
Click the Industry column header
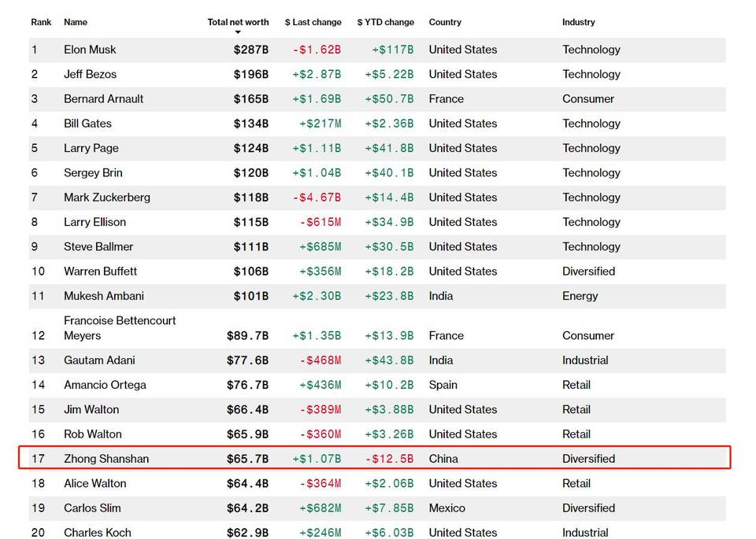click(x=579, y=22)
